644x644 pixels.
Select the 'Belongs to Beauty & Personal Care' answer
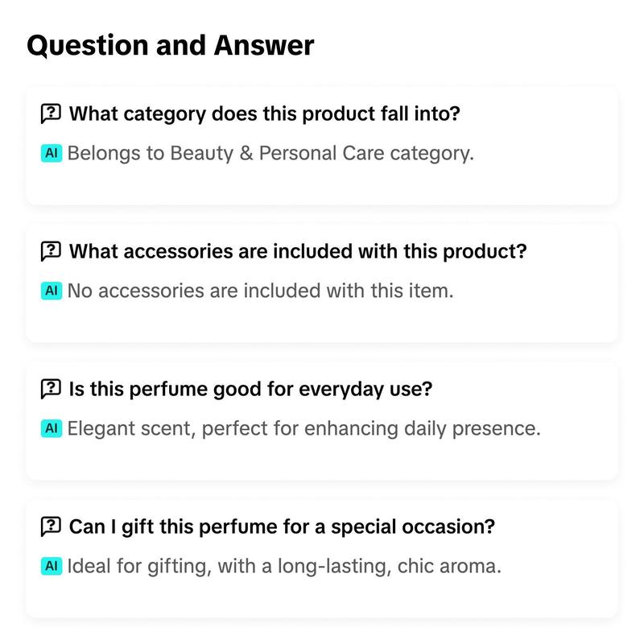click(270, 154)
